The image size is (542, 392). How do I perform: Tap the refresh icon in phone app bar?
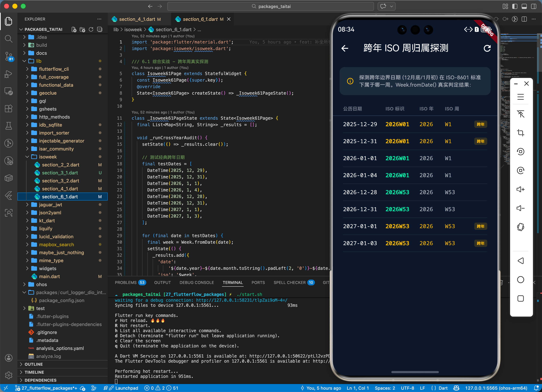[x=487, y=48]
